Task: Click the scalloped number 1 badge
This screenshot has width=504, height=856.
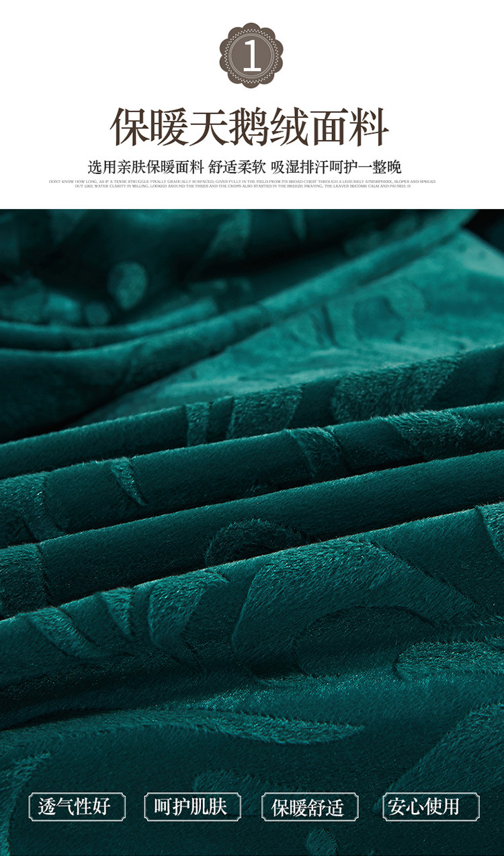Action: [x=251, y=55]
